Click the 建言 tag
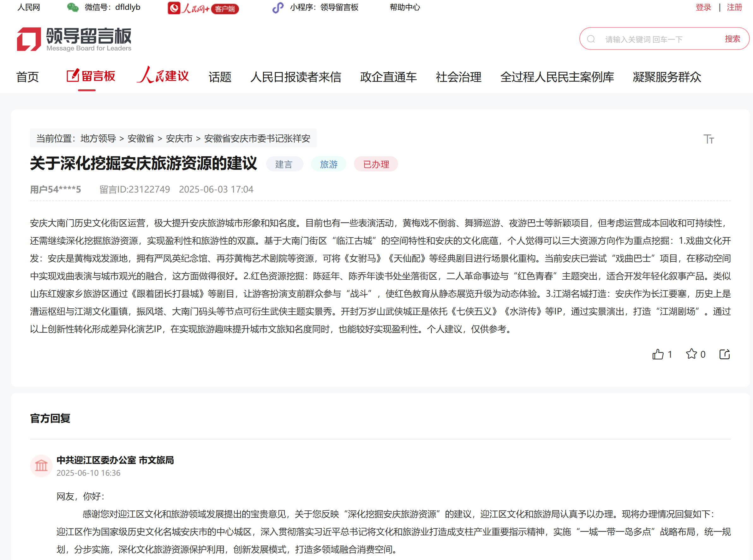Screen dimensions: 753x560 (x=284, y=164)
